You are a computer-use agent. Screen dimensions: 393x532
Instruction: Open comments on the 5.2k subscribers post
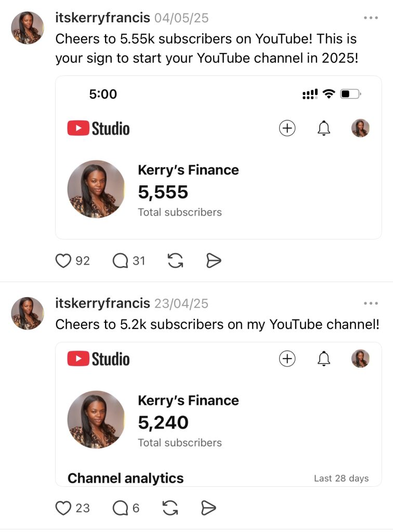(x=120, y=508)
